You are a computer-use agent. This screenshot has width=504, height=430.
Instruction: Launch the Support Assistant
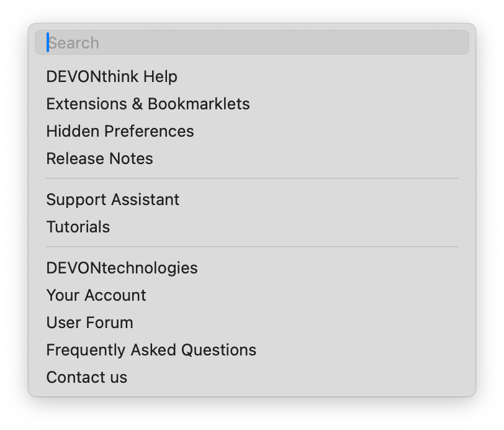(x=112, y=199)
